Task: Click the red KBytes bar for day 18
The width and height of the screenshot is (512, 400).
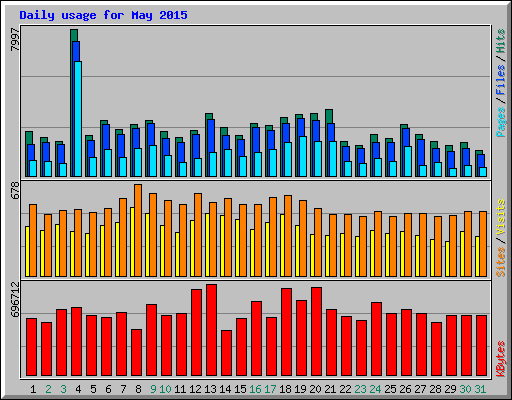Action: coord(286,332)
